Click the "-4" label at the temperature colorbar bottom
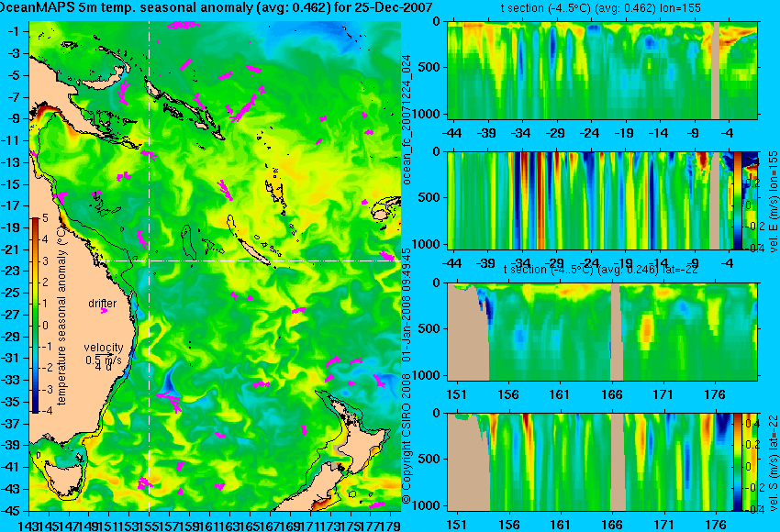 [x=46, y=411]
